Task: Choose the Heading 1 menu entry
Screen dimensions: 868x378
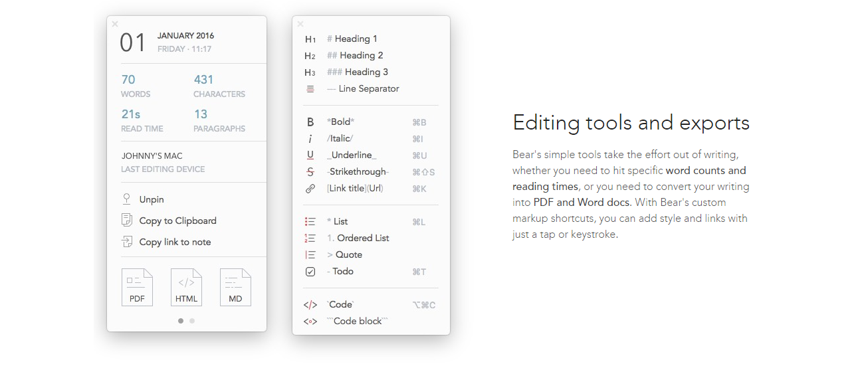Action: tap(352, 39)
